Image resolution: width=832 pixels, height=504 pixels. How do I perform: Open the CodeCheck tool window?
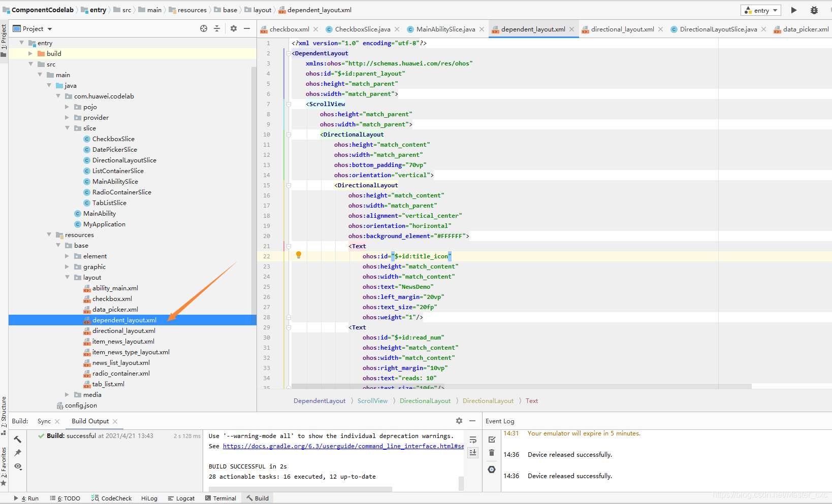click(x=111, y=498)
